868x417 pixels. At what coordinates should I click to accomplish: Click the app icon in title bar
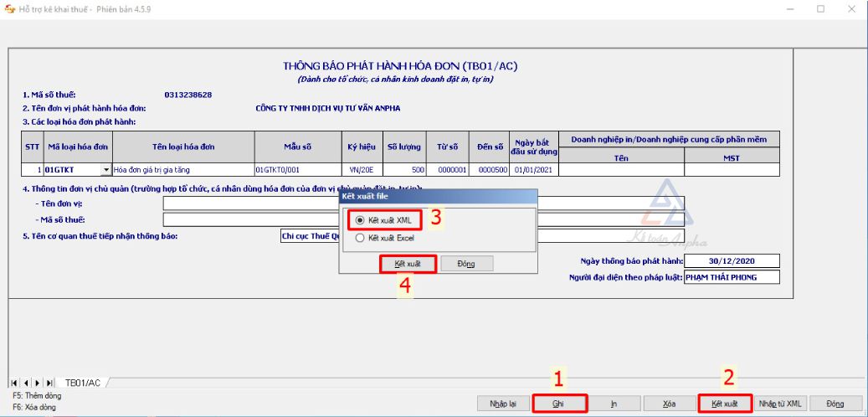[x=9, y=8]
